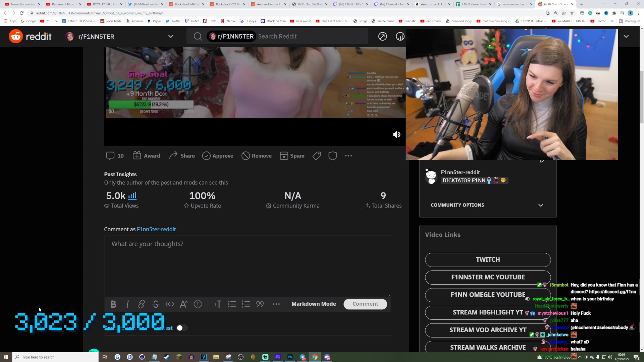Open the TWITCH video link button

(x=488, y=260)
